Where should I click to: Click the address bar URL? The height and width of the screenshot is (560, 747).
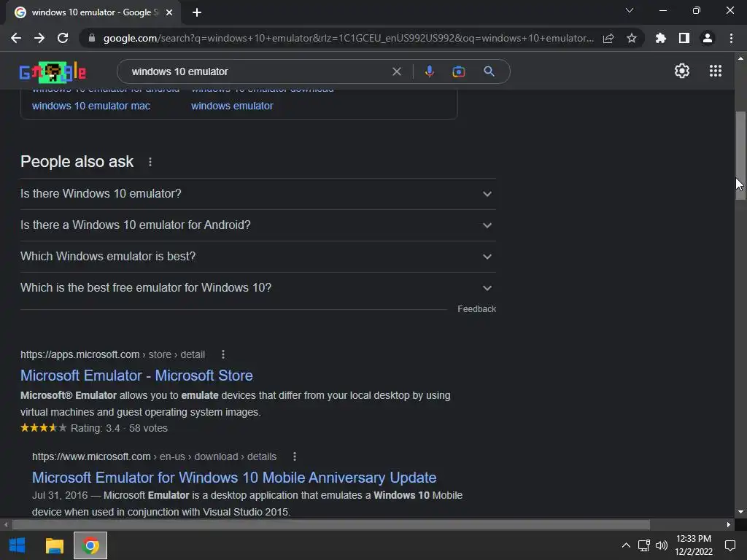pyautogui.click(x=348, y=38)
